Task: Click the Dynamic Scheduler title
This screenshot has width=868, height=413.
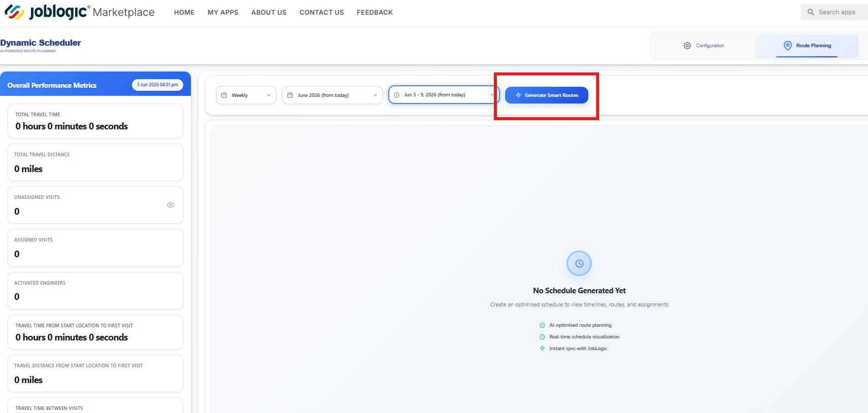Action: coord(41,43)
